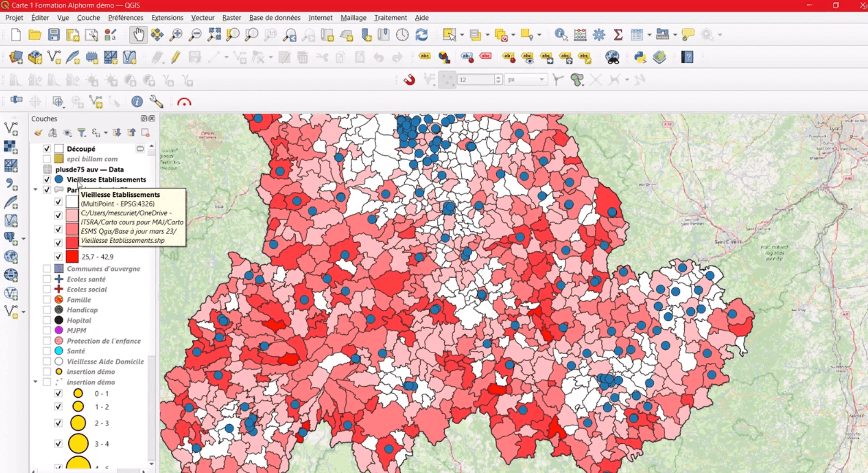Select the MJPM layer
The image size is (868, 473).
coord(77,330)
